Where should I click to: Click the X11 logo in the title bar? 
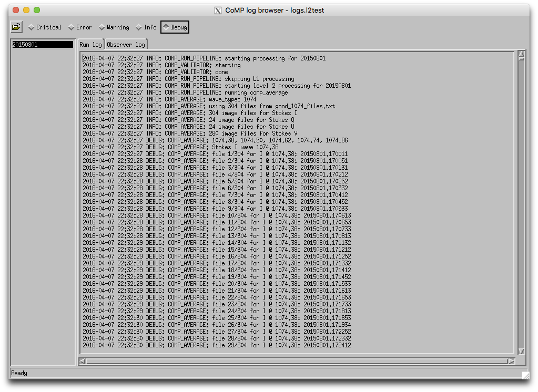coord(217,9)
